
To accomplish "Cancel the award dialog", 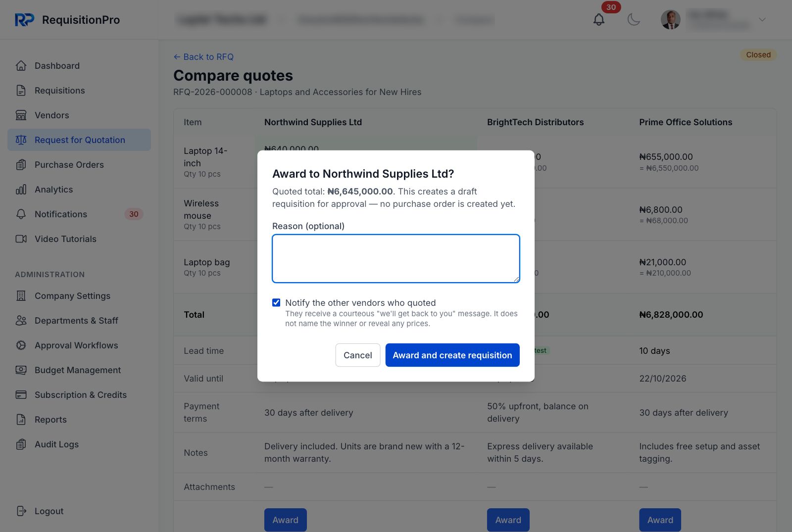I will (358, 355).
